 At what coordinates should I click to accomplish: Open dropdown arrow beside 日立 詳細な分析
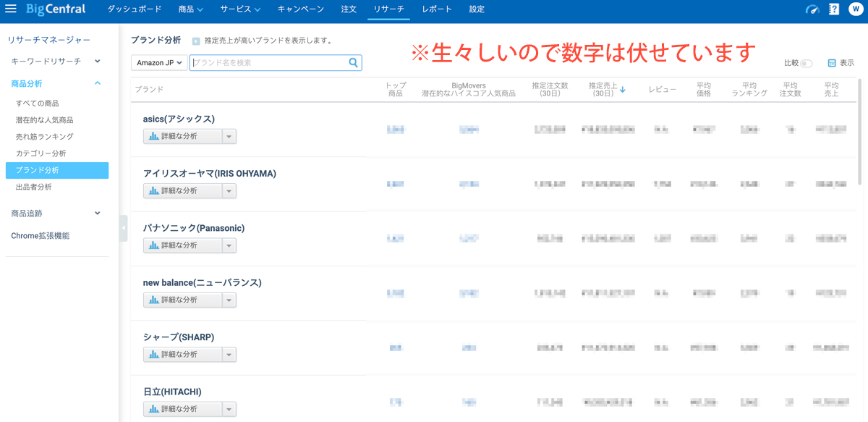pyautogui.click(x=229, y=409)
